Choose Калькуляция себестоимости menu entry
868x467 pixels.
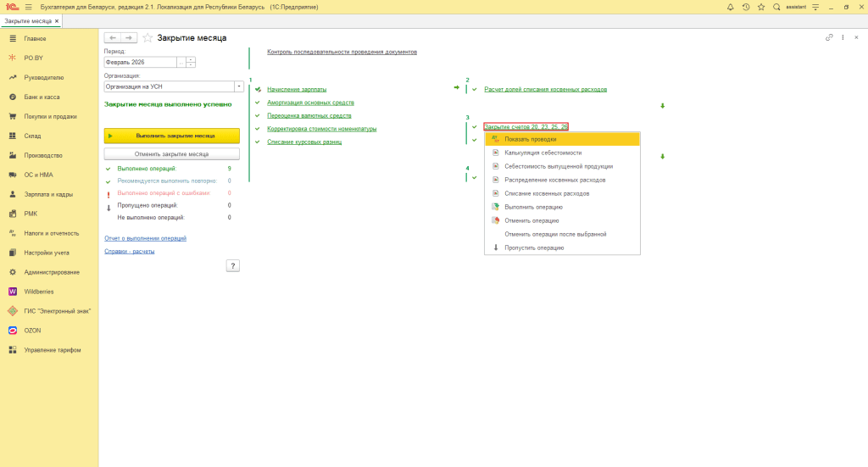click(542, 153)
